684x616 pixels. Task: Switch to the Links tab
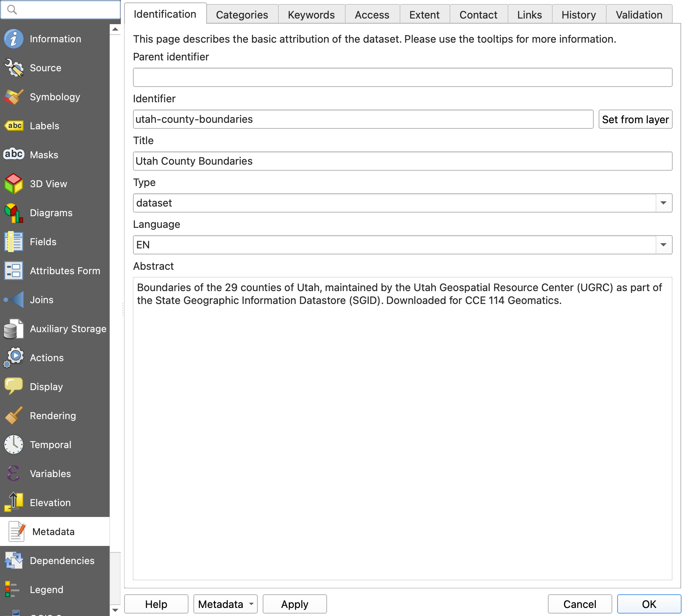coord(530,15)
